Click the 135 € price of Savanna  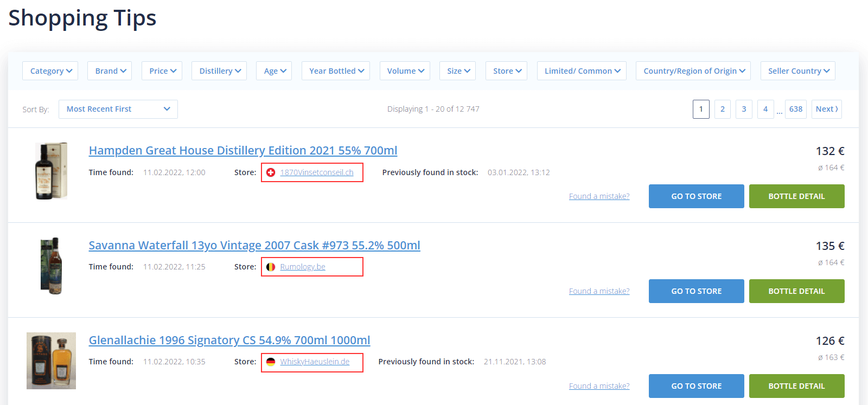(830, 246)
